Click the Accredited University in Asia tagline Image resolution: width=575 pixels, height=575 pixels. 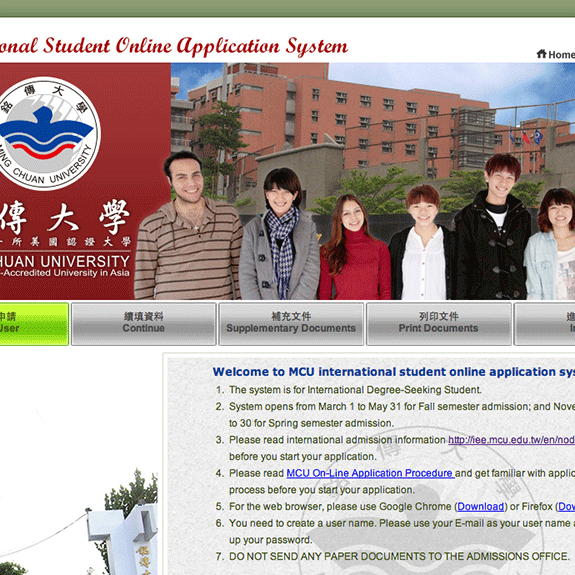coord(65,273)
